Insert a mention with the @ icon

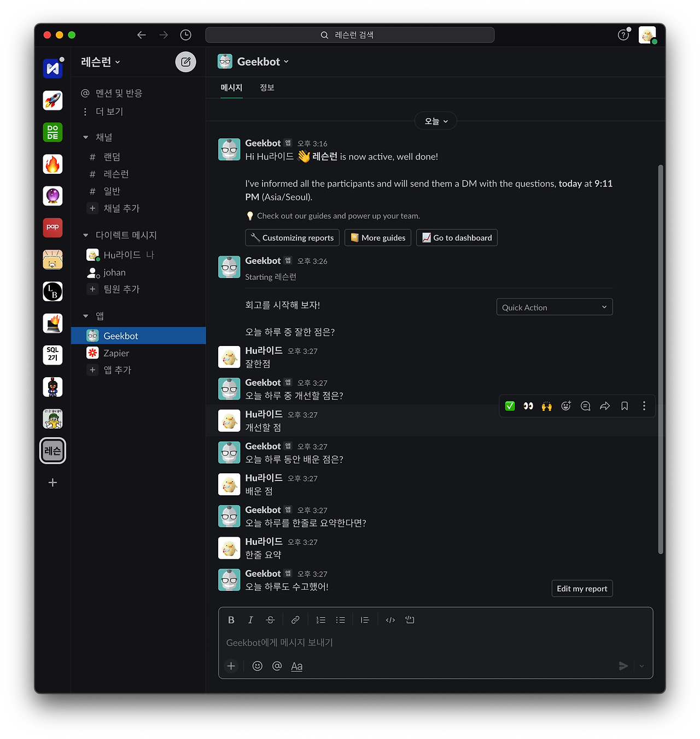(277, 666)
